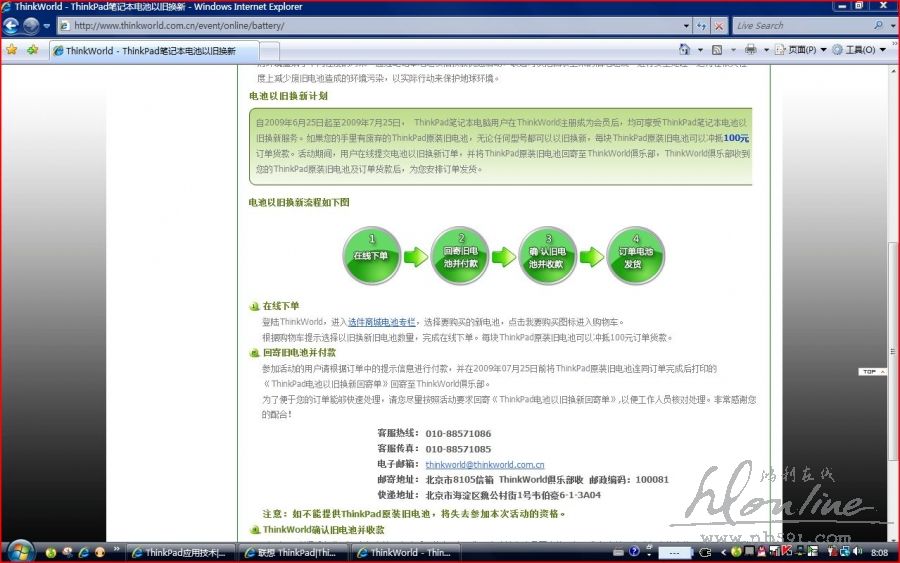This screenshot has width=900, height=563.
Task: Click the Print icon in toolbar
Action: click(750, 50)
